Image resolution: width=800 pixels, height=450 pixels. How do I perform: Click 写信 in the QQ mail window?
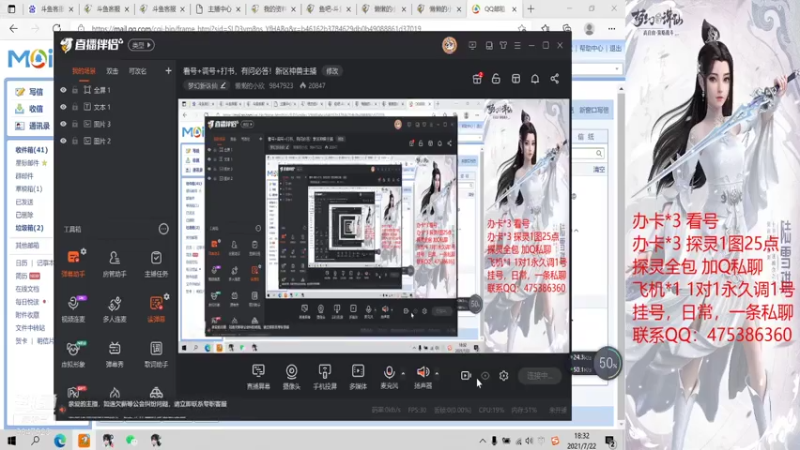coord(30,92)
